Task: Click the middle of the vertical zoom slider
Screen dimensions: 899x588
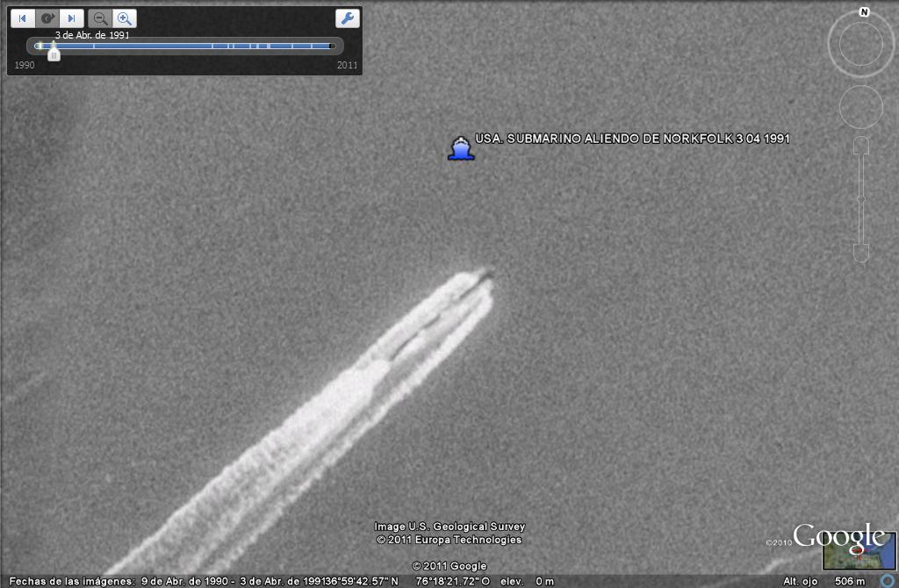Action: pos(860,200)
